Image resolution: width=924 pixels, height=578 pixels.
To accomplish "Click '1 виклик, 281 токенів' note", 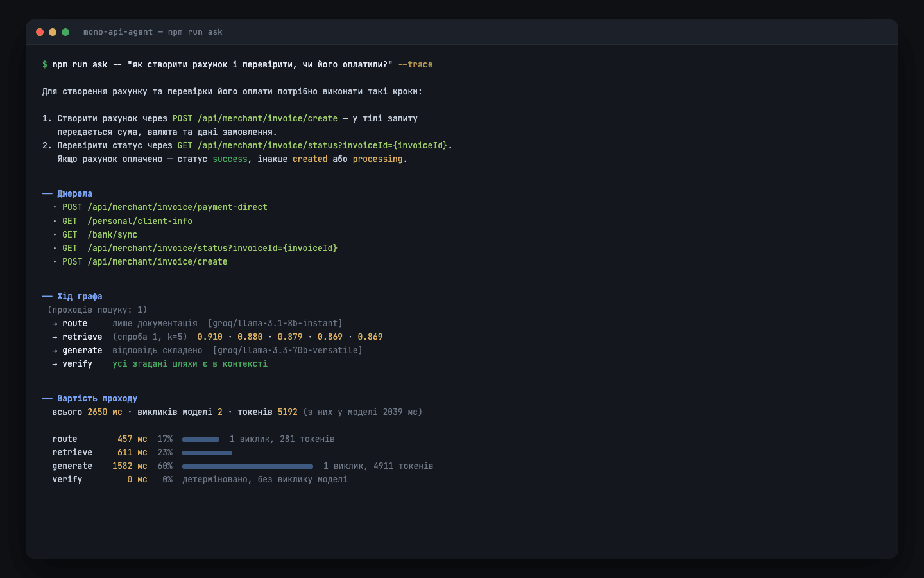I will coord(282,439).
